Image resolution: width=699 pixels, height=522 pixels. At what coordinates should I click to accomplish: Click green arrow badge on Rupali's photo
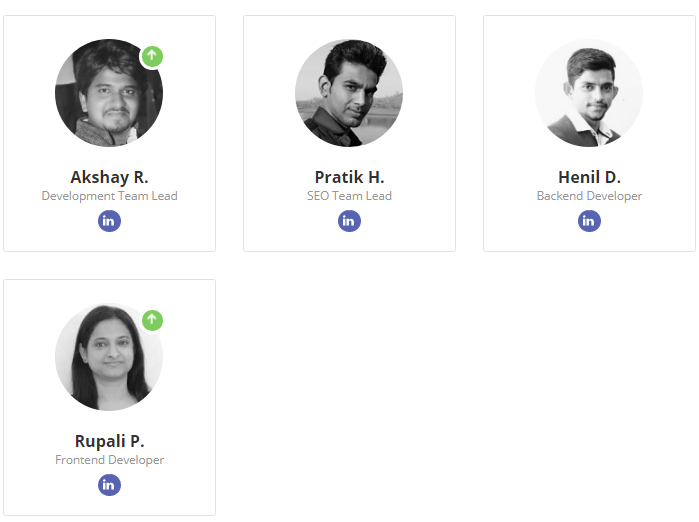pyautogui.click(x=152, y=320)
